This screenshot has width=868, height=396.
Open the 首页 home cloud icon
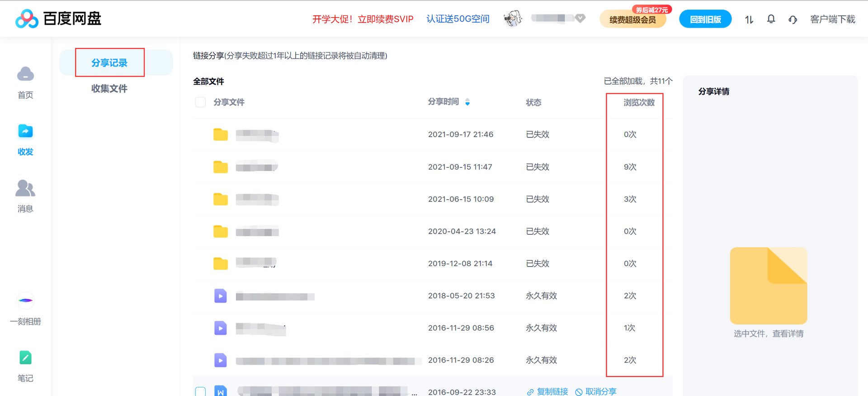(x=25, y=74)
